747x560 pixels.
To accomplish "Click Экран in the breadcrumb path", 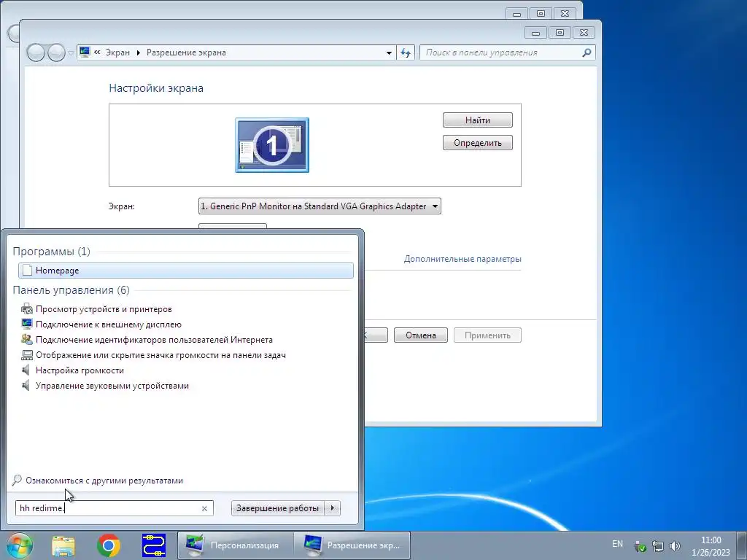I will coord(117,52).
